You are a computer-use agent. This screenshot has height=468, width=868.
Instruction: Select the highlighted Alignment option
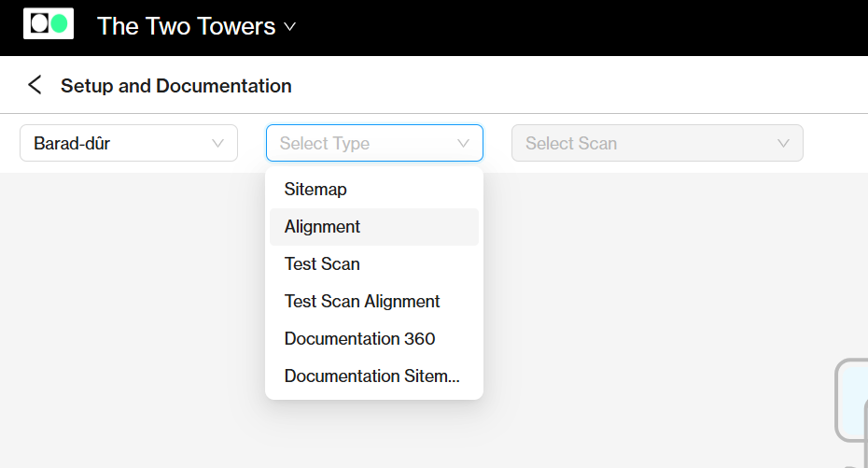(374, 226)
